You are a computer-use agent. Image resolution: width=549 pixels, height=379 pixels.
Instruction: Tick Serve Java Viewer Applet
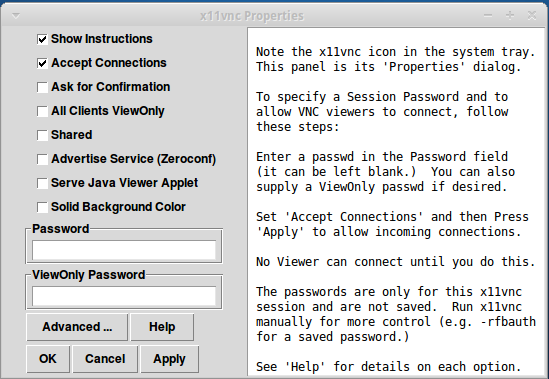(42, 183)
